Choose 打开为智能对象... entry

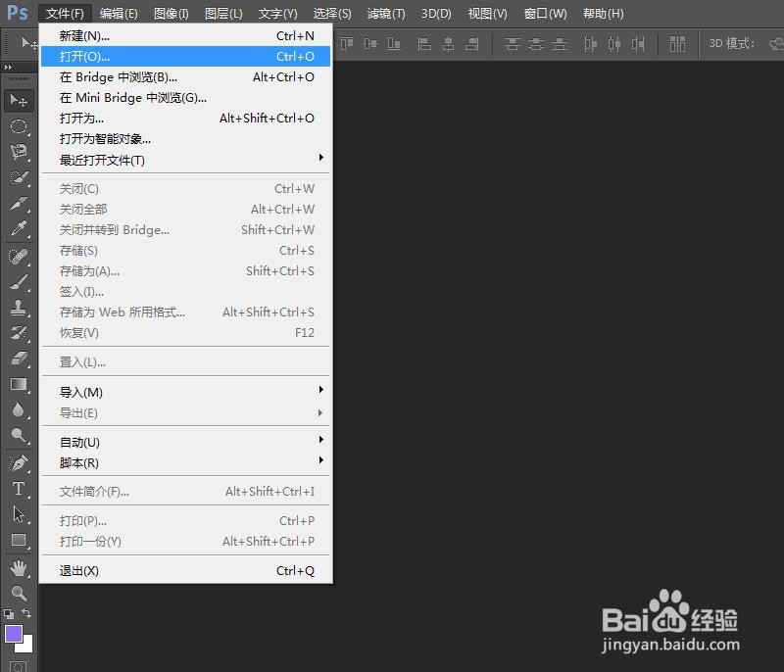185,139
